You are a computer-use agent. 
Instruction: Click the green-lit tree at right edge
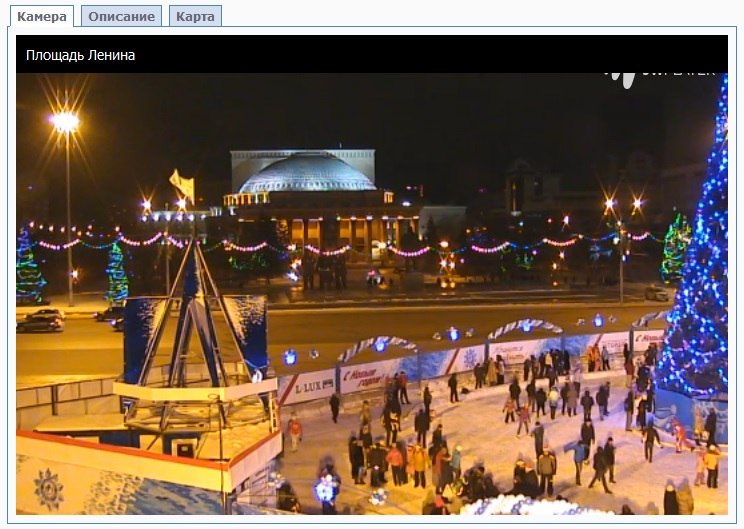pos(676,248)
